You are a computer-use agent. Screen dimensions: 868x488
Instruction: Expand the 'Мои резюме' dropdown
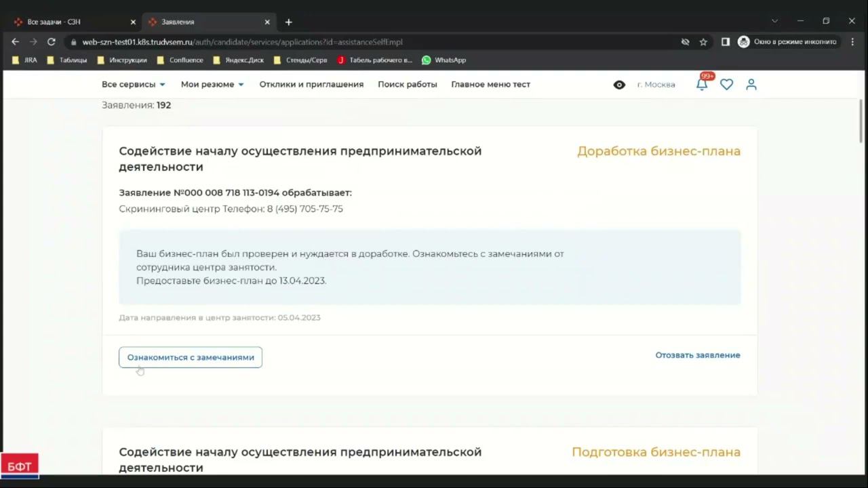(212, 85)
